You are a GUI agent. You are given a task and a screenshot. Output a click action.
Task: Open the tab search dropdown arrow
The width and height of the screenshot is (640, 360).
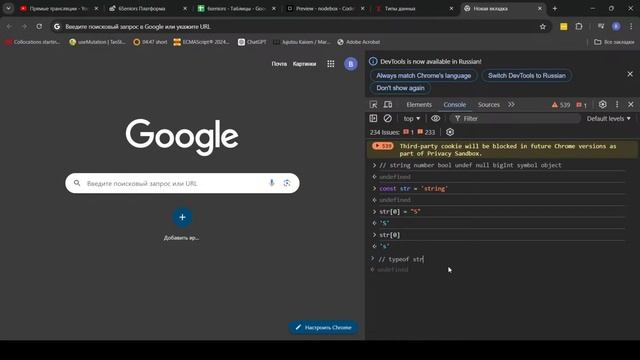pyautogui.click(x=8, y=8)
